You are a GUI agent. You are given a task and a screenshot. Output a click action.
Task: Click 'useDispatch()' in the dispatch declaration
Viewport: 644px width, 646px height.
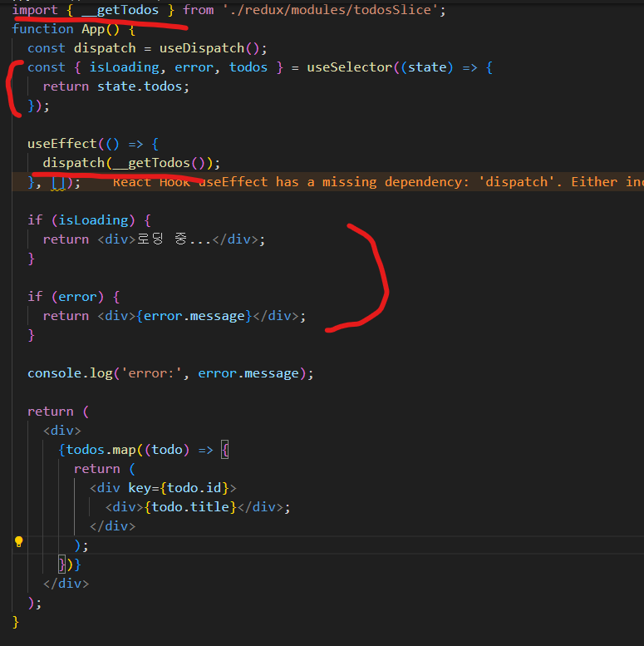pos(210,48)
